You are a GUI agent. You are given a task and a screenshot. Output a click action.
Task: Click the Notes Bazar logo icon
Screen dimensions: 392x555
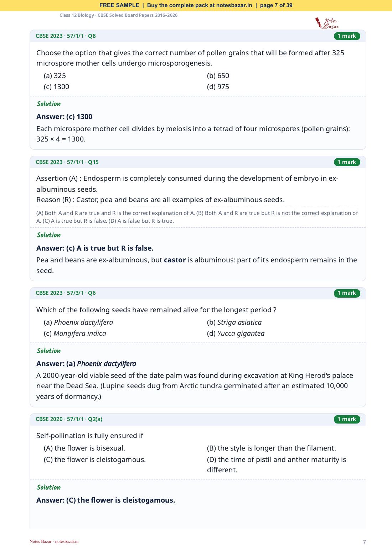(327, 23)
